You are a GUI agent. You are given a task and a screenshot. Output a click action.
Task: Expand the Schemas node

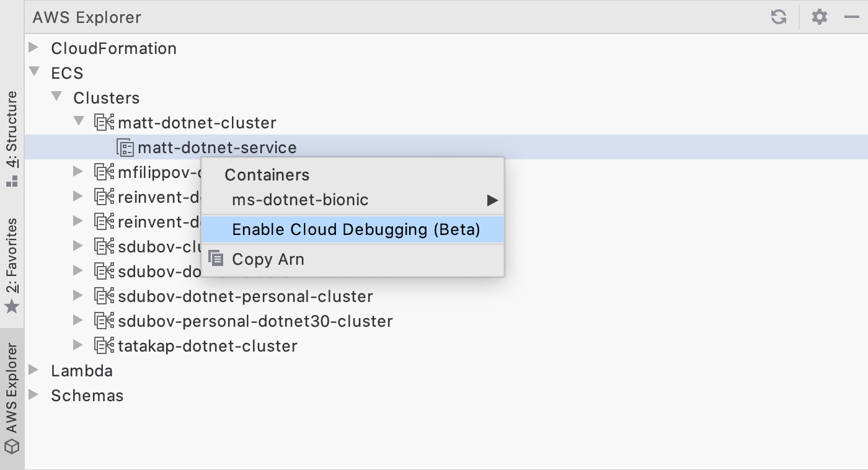pyautogui.click(x=35, y=395)
